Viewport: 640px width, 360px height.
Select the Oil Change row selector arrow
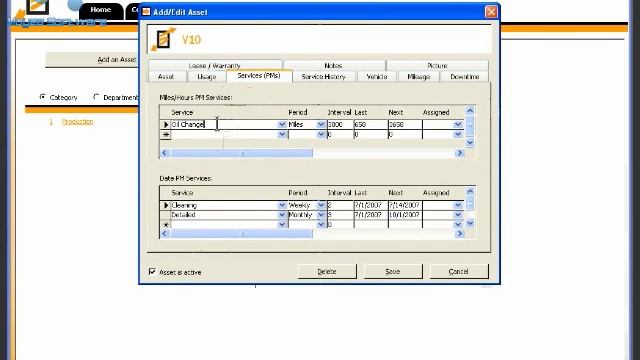166,124
